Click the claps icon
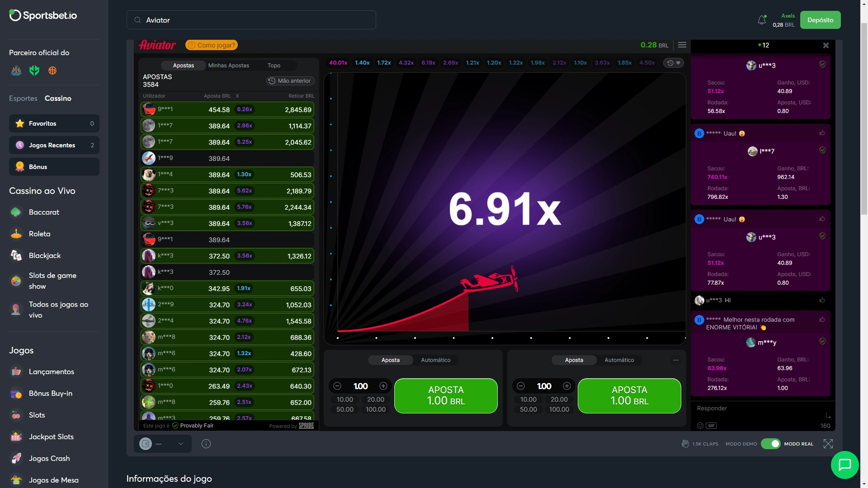Image resolution: width=868 pixels, height=488 pixels. tap(685, 444)
